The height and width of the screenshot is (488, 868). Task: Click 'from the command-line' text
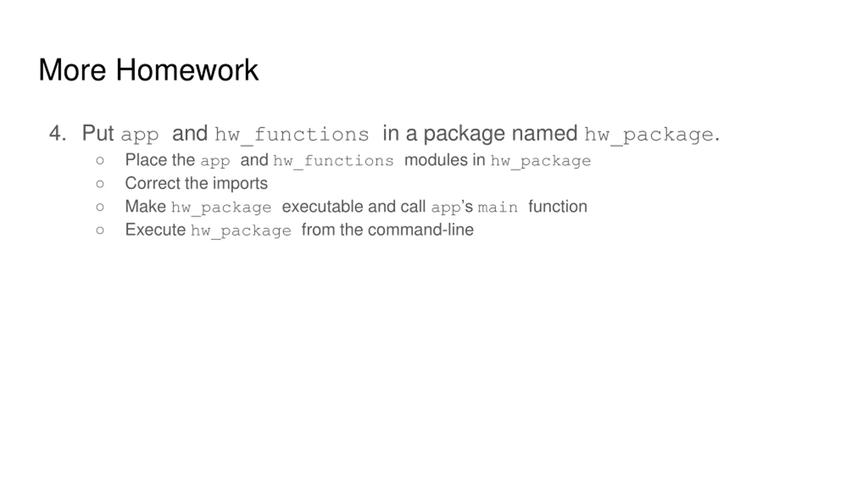click(x=388, y=230)
